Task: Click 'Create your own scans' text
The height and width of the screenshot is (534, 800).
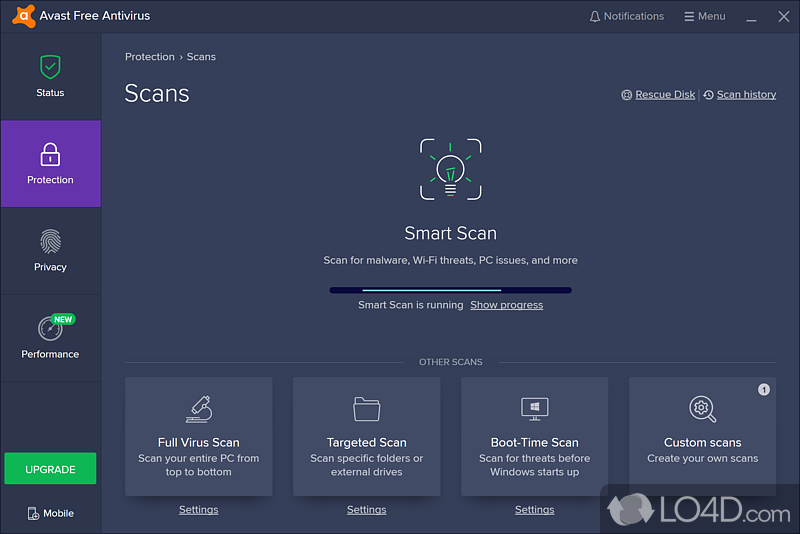Action: (703, 459)
